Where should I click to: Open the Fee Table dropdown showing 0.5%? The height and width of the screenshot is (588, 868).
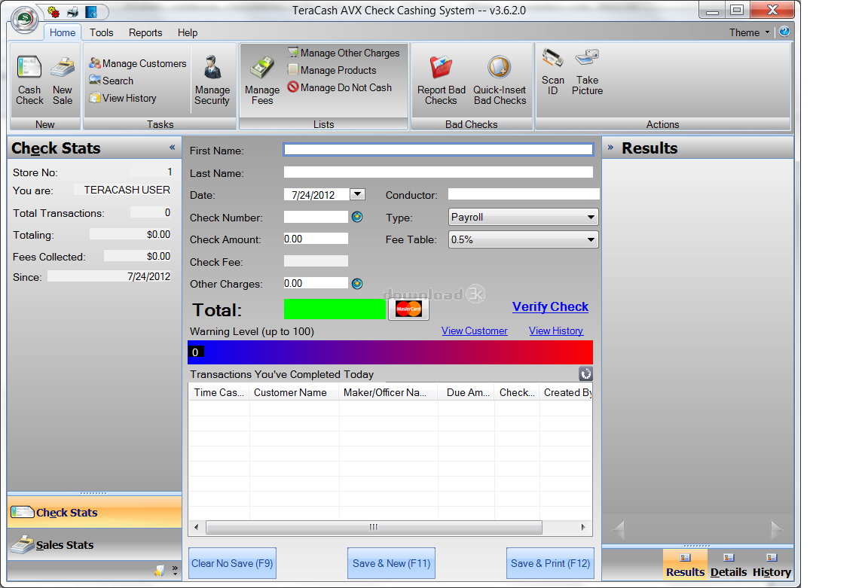click(523, 239)
